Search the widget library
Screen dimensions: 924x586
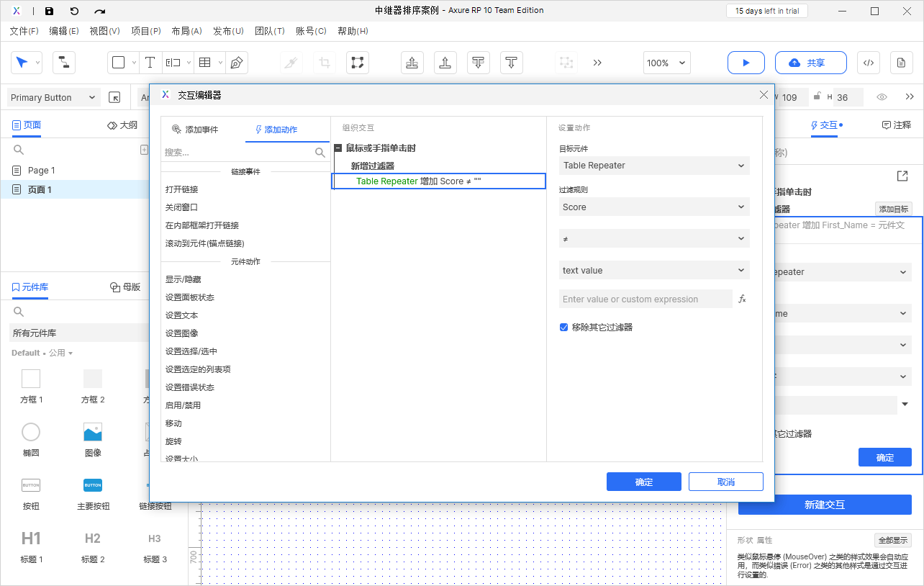(x=19, y=312)
